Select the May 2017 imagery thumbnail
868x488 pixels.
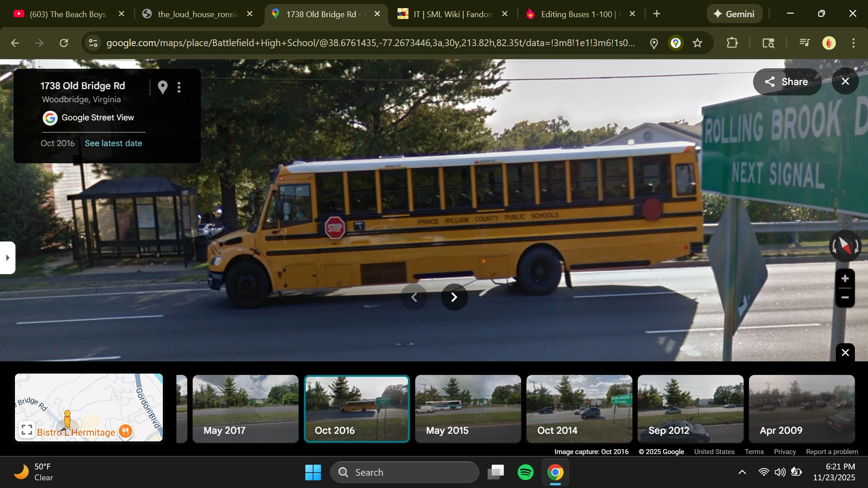(246, 409)
